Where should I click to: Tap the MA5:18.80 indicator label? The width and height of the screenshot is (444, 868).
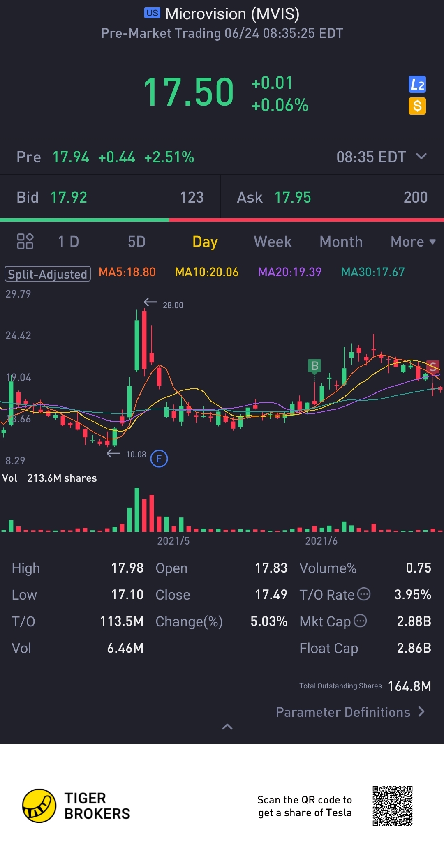(x=127, y=272)
